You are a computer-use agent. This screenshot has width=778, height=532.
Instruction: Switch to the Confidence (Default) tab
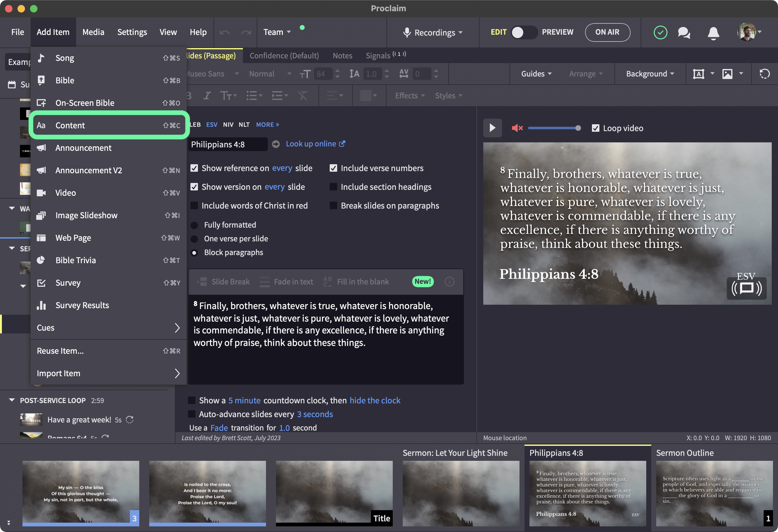284,56
